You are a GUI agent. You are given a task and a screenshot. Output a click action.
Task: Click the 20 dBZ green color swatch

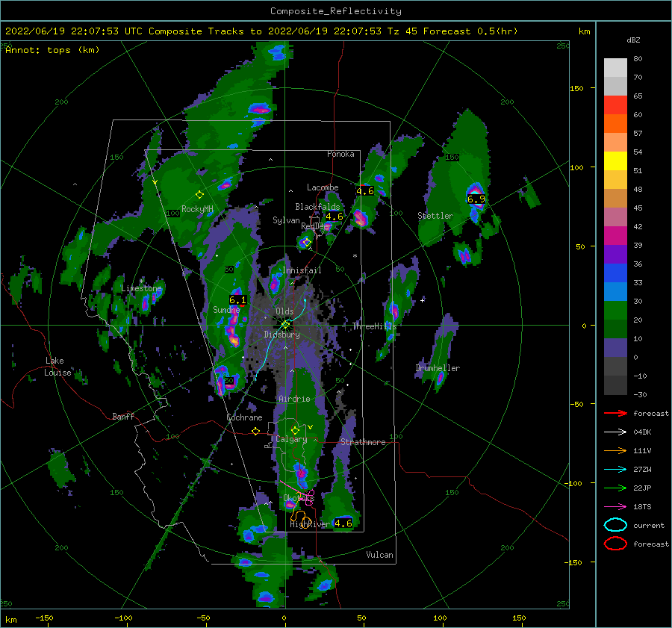(615, 311)
